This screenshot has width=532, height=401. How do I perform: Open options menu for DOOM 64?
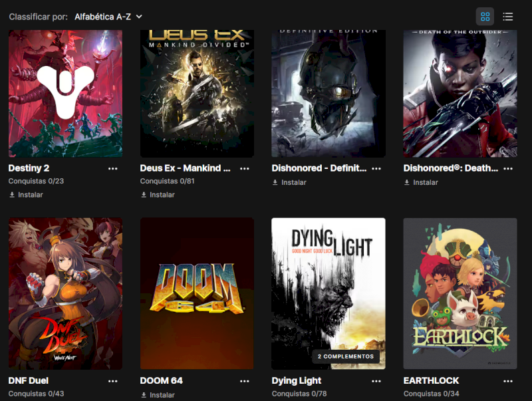pyautogui.click(x=244, y=381)
